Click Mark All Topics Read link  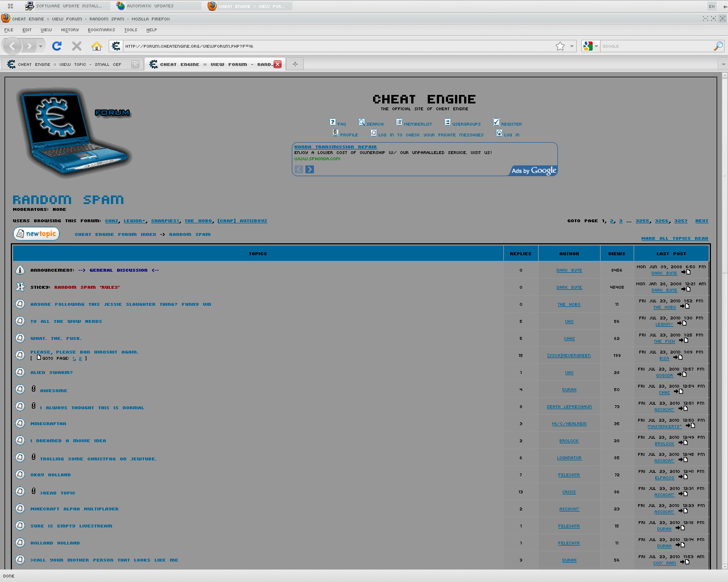675,239
